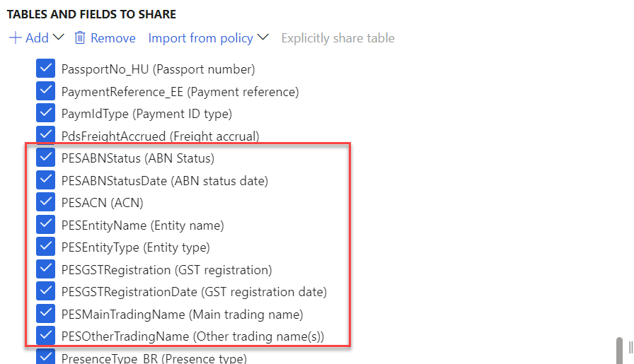Uncheck the PESACN field checkbox
This screenshot has height=364, width=634.
coord(46,201)
